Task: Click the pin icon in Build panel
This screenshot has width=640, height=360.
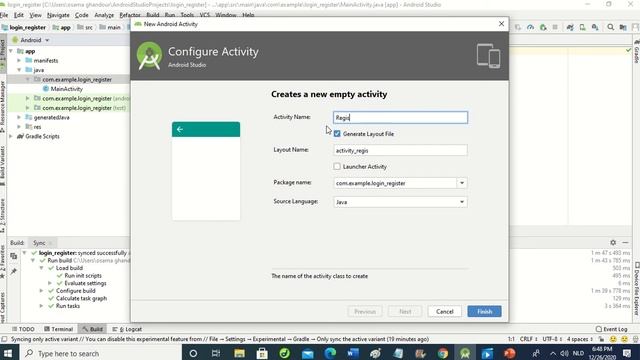Action: coord(13,271)
